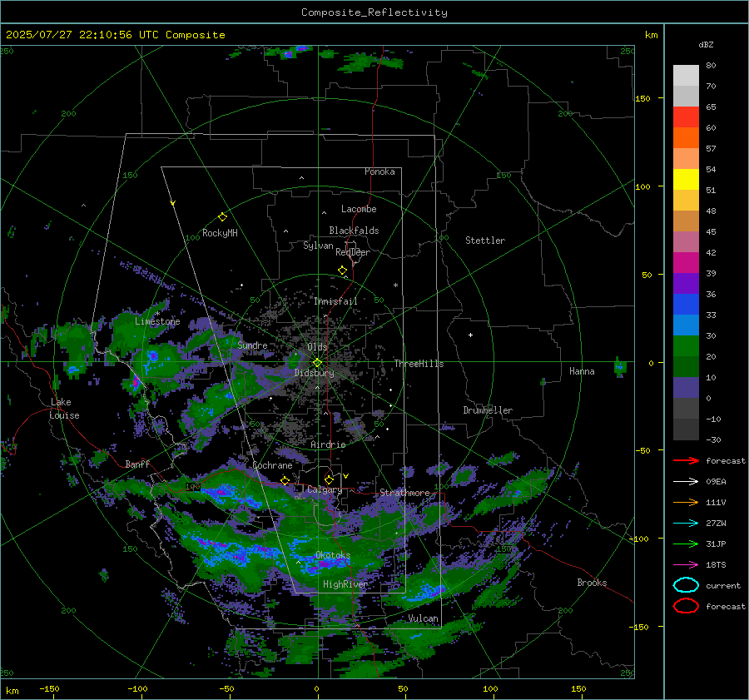Click the Okotoks city label
This screenshot has width=749, height=700.
333,555
